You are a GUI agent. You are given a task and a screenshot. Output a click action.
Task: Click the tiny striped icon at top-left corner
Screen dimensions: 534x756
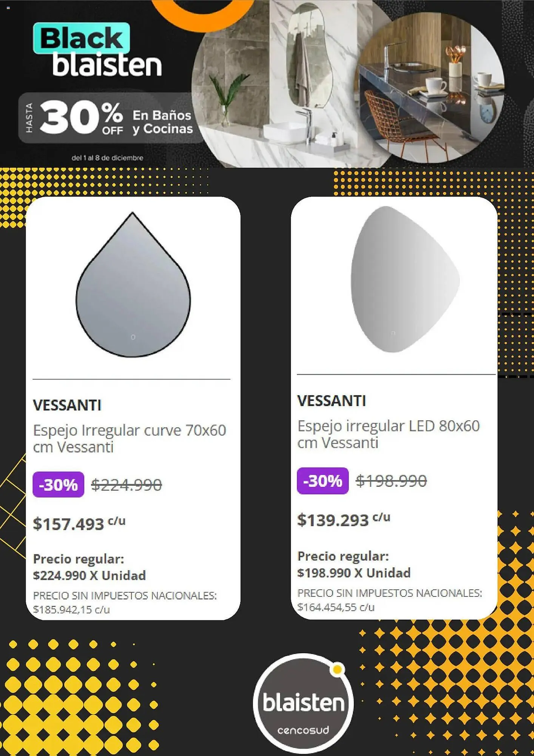pyautogui.click(x=8, y=8)
